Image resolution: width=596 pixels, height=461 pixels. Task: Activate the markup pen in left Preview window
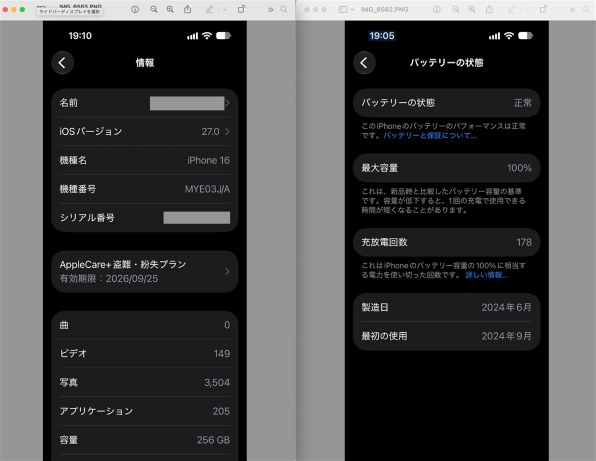(x=209, y=10)
